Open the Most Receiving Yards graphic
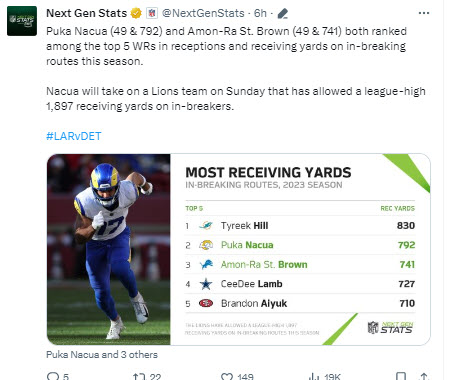 point(300,249)
